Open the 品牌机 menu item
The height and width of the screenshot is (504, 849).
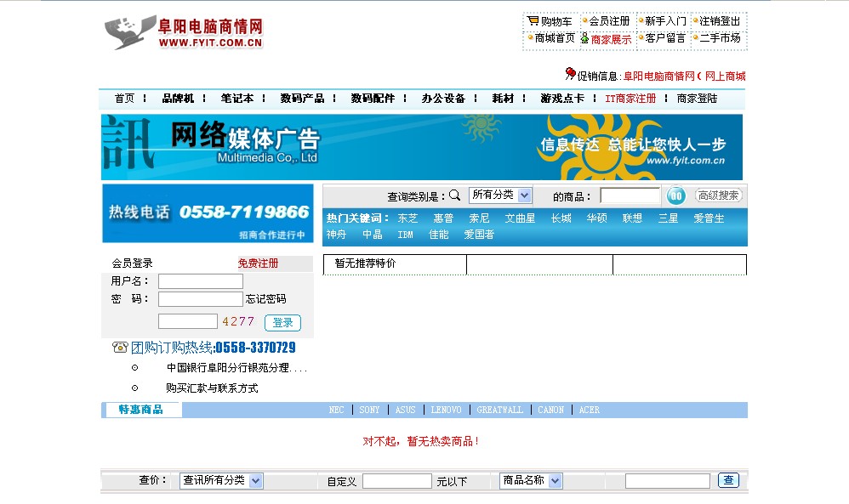click(178, 99)
